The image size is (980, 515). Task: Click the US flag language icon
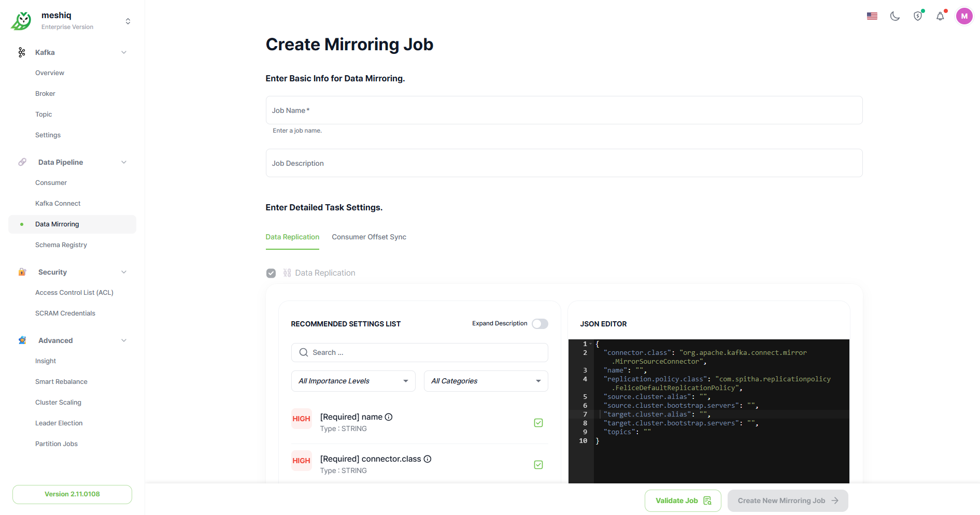click(x=872, y=16)
